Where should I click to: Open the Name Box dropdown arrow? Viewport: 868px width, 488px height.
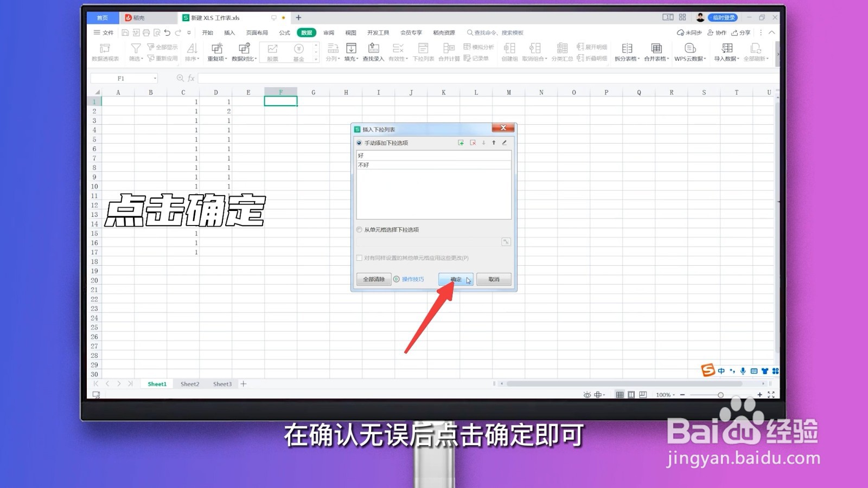coord(155,79)
